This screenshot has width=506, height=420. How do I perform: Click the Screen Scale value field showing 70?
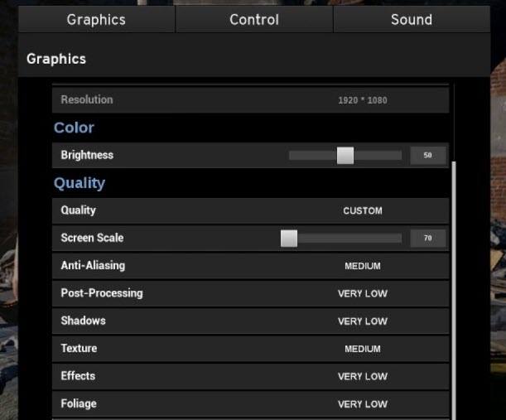click(x=428, y=239)
